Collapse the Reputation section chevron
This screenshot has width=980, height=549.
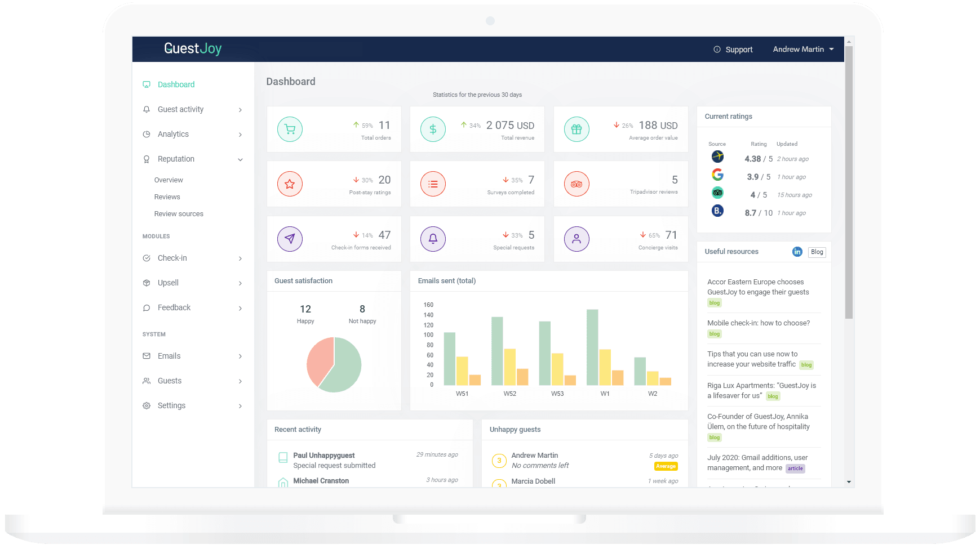pos(241,159)
